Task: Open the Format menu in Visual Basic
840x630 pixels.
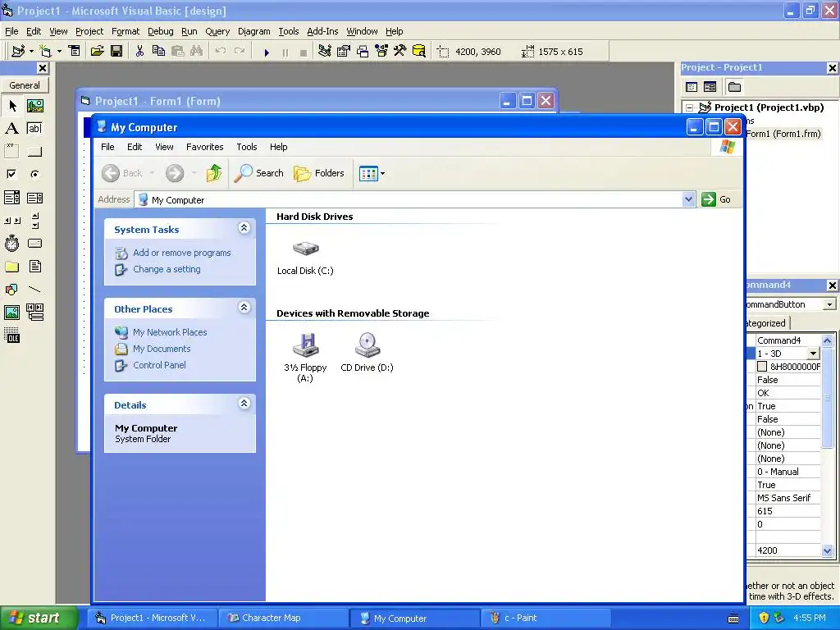Action: (126, 32)
